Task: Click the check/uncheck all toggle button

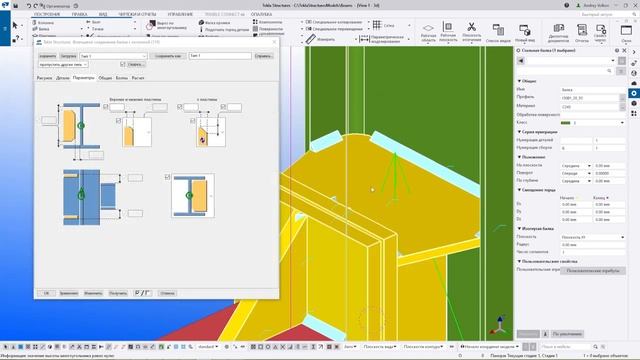Action: click(x=142, y=293)
